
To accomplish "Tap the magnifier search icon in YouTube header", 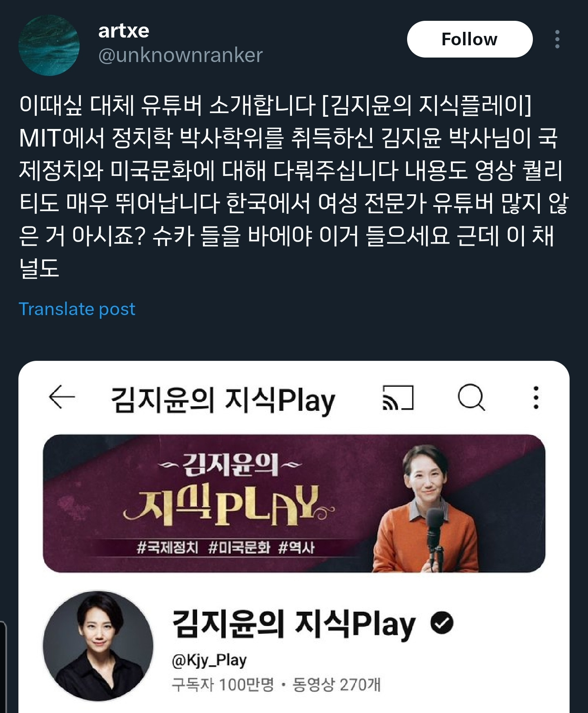I will point(472,397).
